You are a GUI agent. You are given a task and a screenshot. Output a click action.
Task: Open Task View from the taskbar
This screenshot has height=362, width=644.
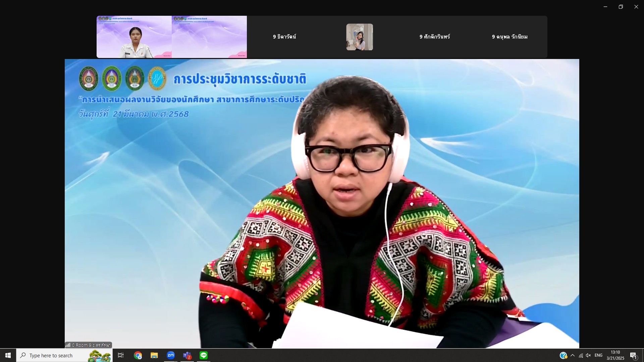coord(121,355)
